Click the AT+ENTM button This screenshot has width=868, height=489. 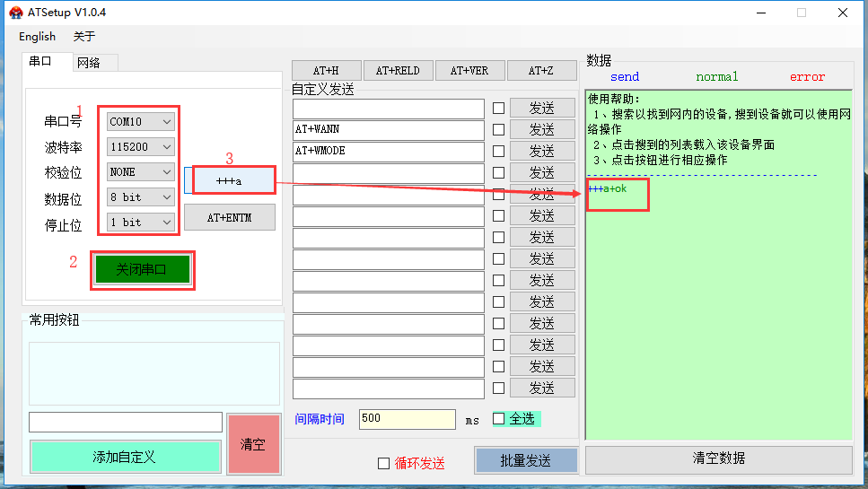point(229,217)
